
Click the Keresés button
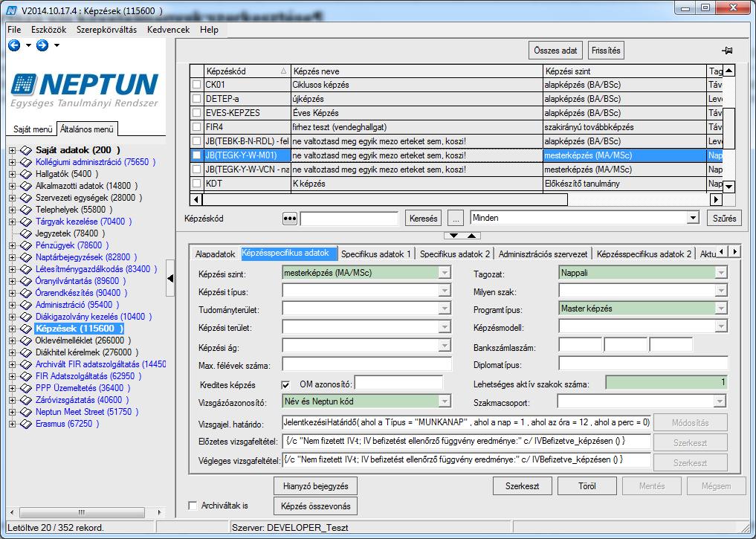pos(423,219)
